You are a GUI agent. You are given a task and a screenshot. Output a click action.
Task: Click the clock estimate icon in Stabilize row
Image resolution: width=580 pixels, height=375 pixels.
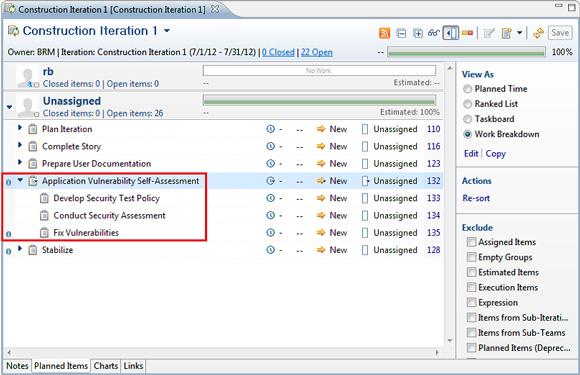271,250
